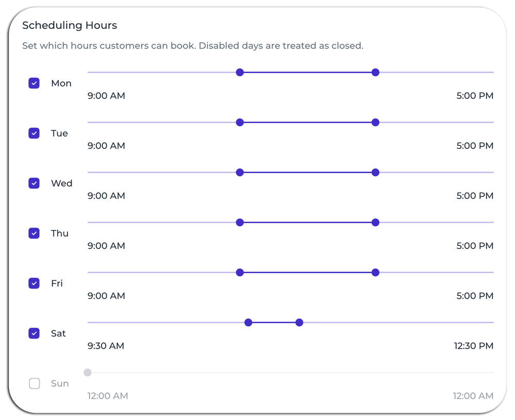515x420 pixels.
Task: Click Thursday's start time slider handle
Action: [239, 222]
